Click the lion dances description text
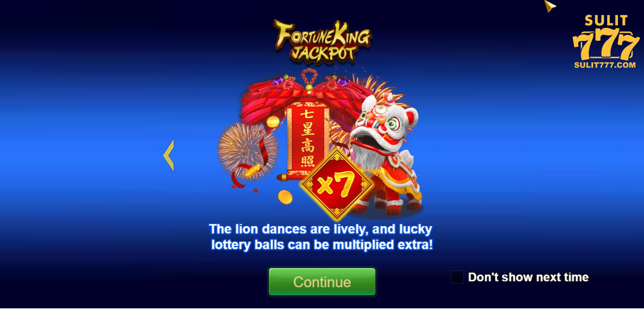 pyautogui.click(x=321, y=237)
